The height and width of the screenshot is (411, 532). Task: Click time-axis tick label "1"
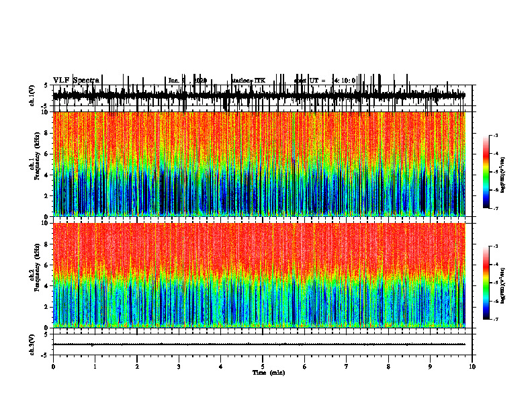[95, 367]
